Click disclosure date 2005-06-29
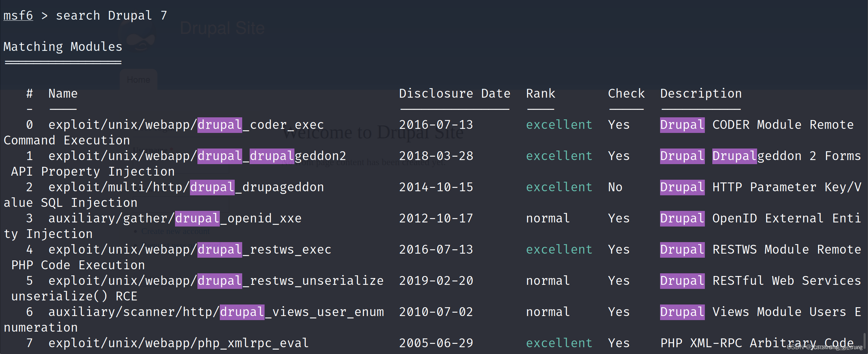Viewport: 868px width, 354px height. [x=436, y=343]
